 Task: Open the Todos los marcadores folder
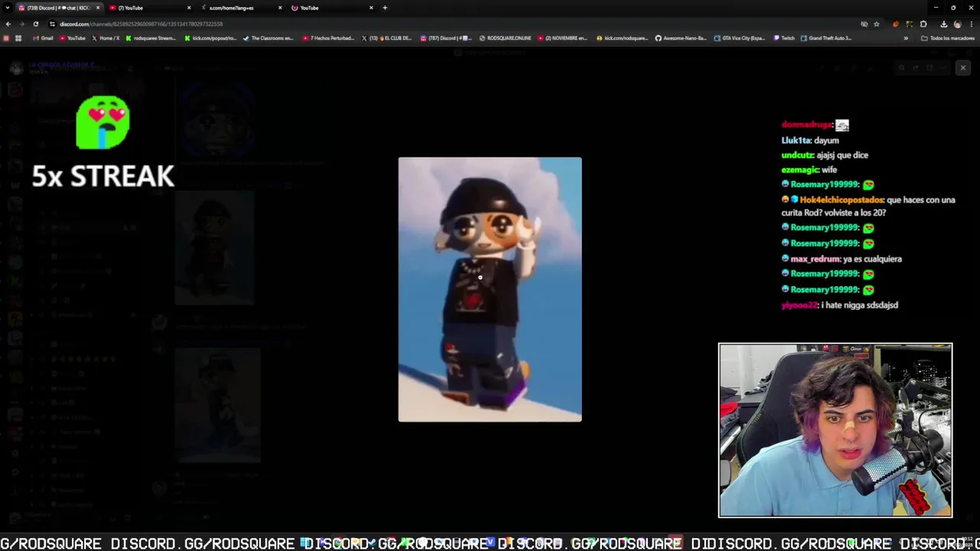click(x=948, y=37)
